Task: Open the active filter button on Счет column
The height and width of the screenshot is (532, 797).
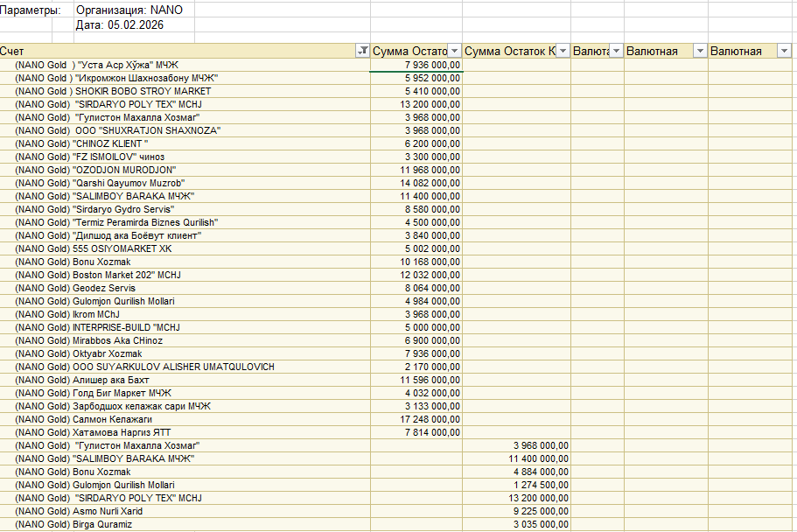Action: [x=362, y=51]
